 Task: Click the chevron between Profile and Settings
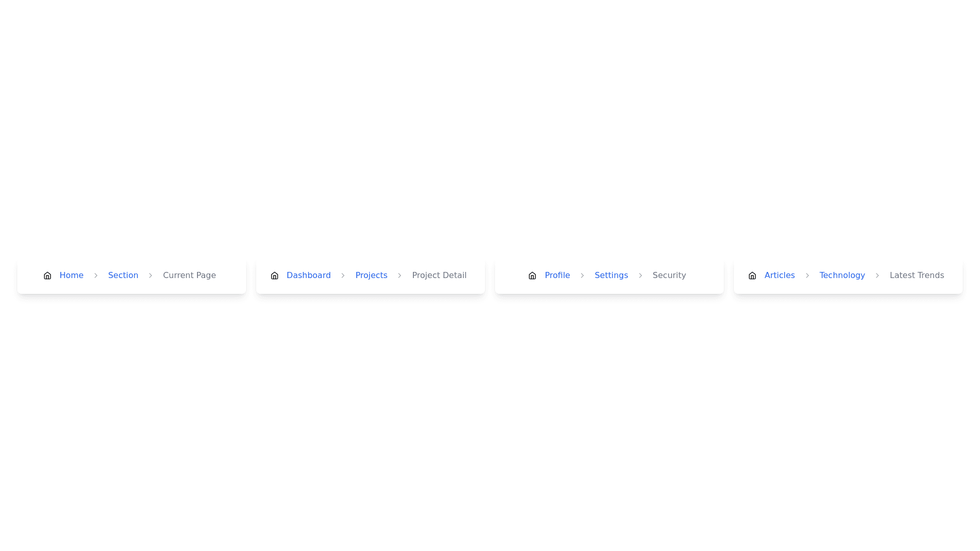[x=582, y=275]
